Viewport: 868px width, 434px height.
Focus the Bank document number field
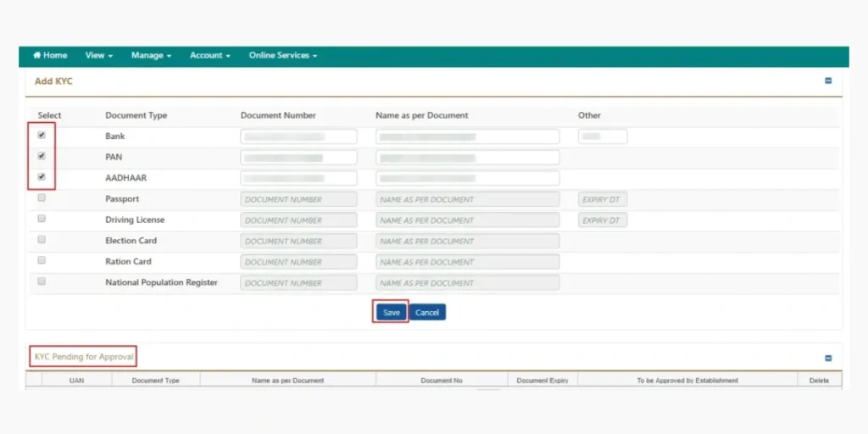(299, 136)
